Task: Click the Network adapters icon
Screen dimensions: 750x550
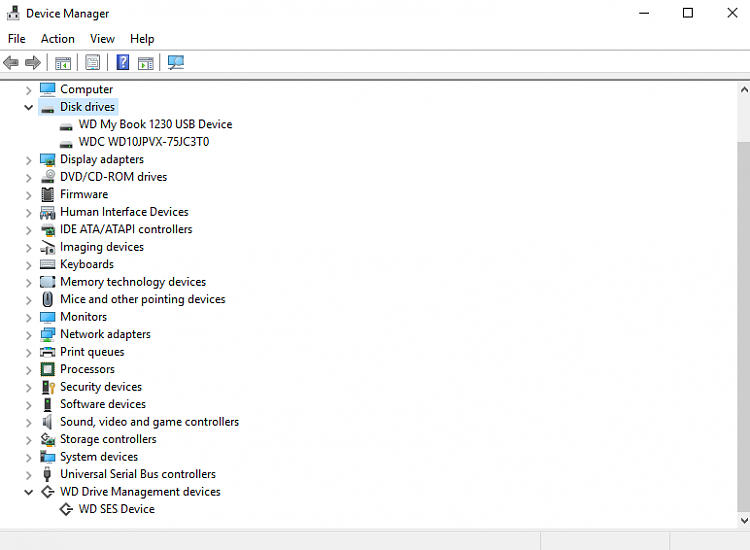Action: 47,334
